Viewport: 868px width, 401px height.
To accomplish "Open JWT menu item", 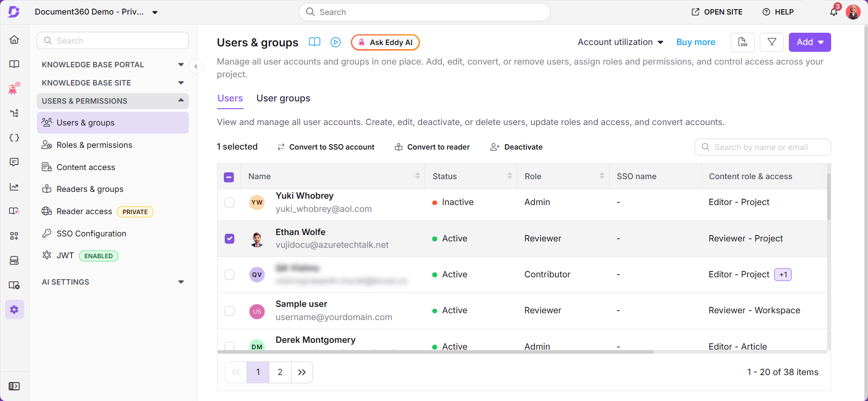I will click(x=113, y=256).
